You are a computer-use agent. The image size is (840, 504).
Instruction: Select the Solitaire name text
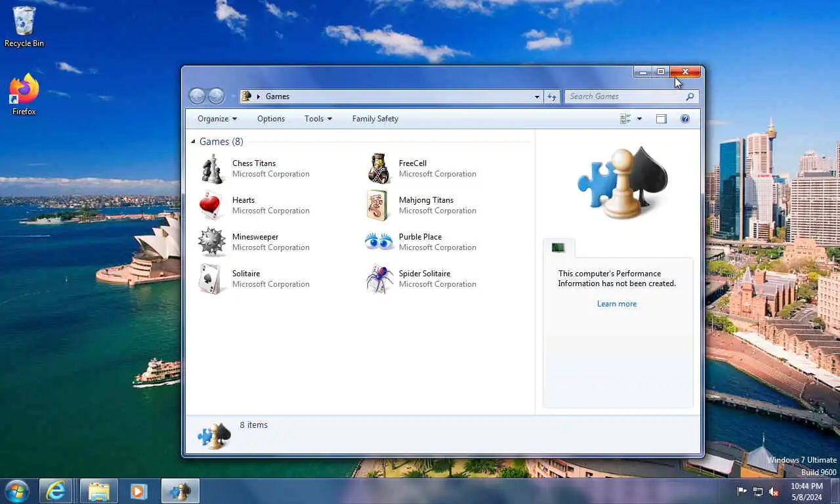246,274
